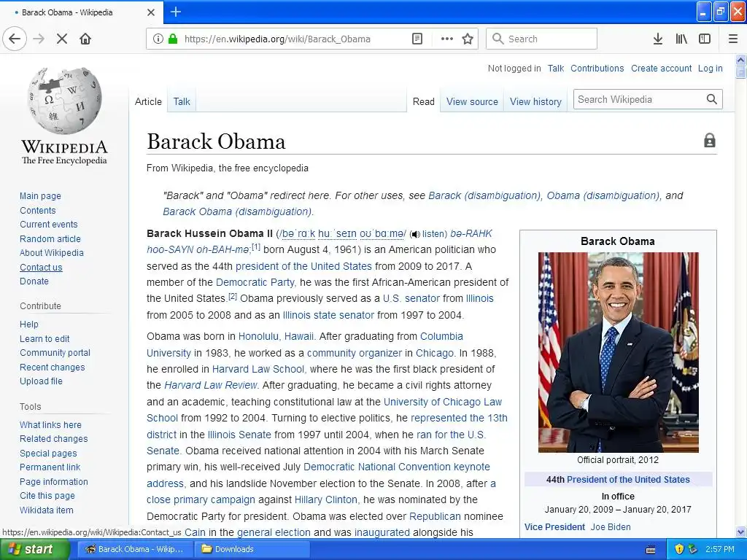Open the Log in link
The width and height of the screenshot is (747, 560).
710,68
